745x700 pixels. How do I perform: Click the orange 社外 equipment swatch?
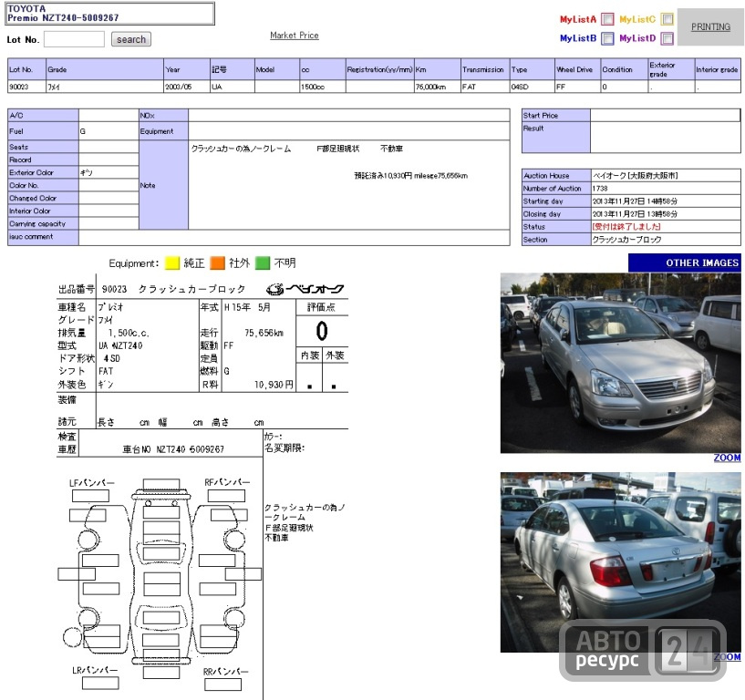click(217, 263)
